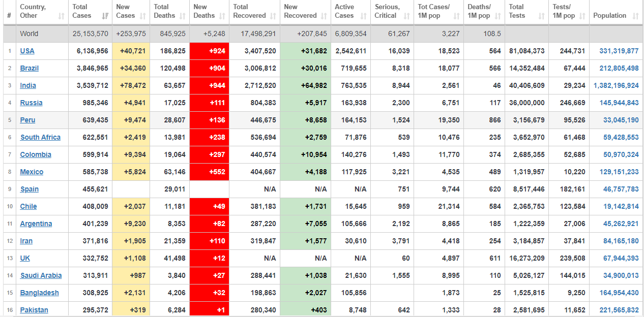Sort by Tests/1M pop column arrows
This screenshot has height=317, width=644.
pos(582,16)
